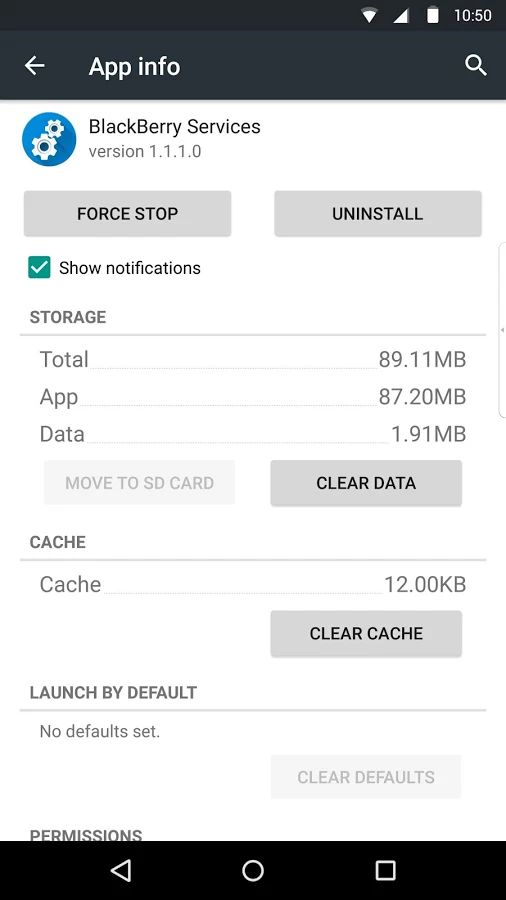Screen dimensions: 506x900
Task: Tap the BlackBerry Services gear icon
Action: (49, 139)
